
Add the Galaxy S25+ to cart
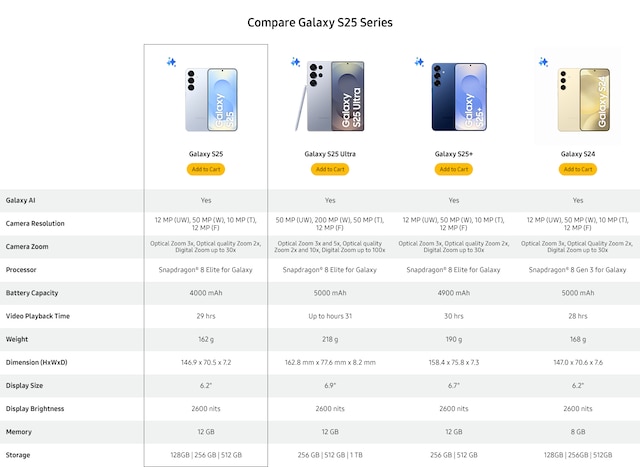[x=454, y=169]
